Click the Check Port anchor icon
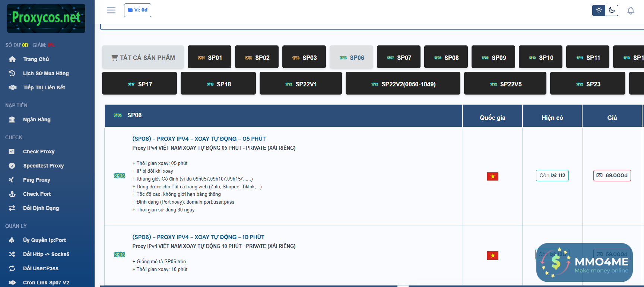This screenshot has width=644, height=287. (x=12, y=194)
